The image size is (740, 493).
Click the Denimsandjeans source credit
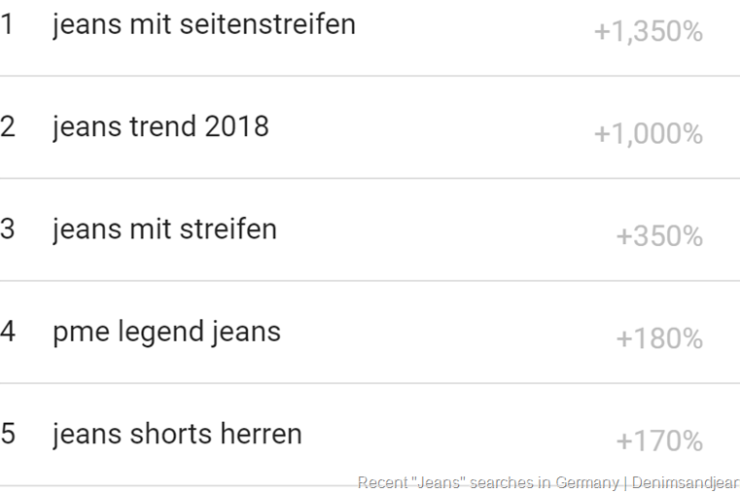click(684, 482)
